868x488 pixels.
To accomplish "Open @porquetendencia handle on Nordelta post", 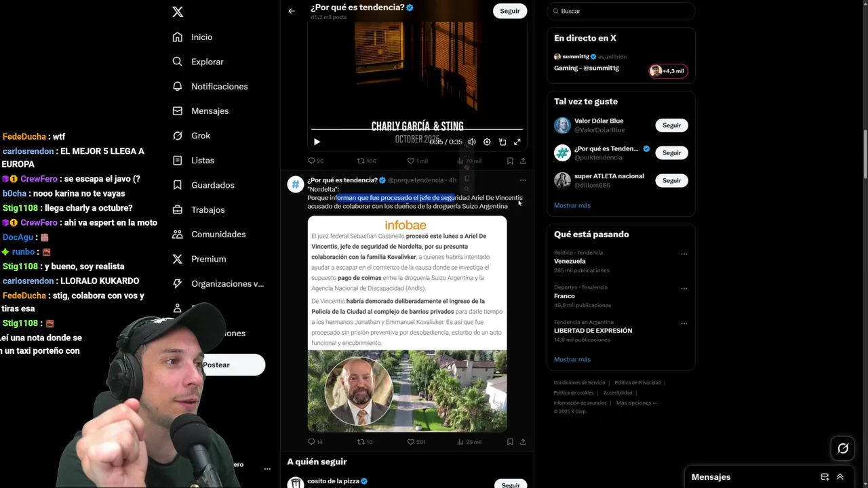I will (416, 180).
